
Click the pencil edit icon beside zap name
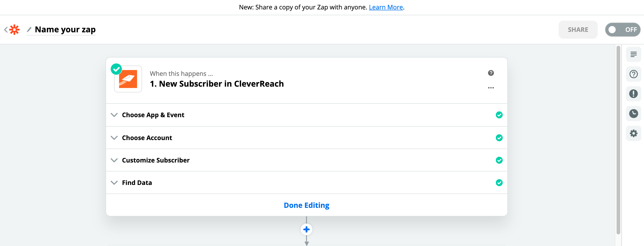29,30
